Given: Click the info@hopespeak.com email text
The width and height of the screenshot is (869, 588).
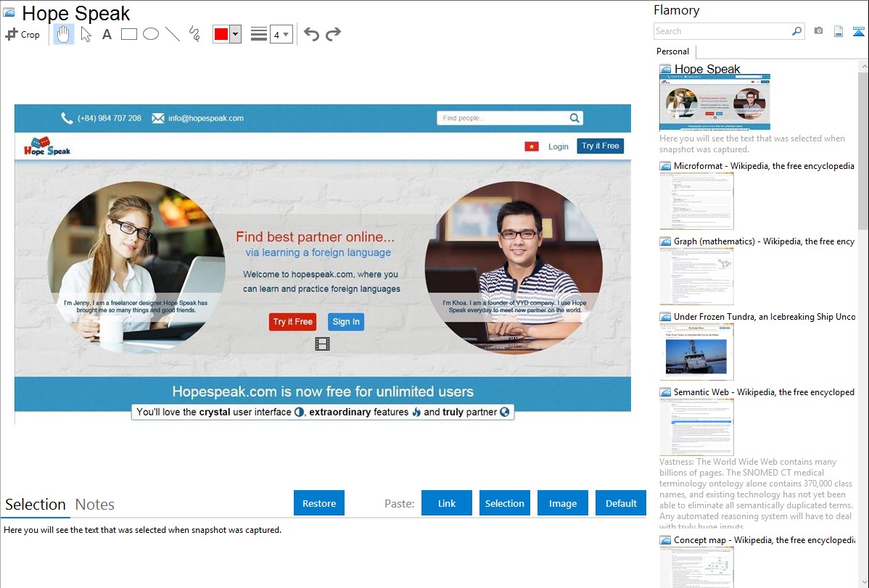Looking at the screenshot, I should 205,118.
